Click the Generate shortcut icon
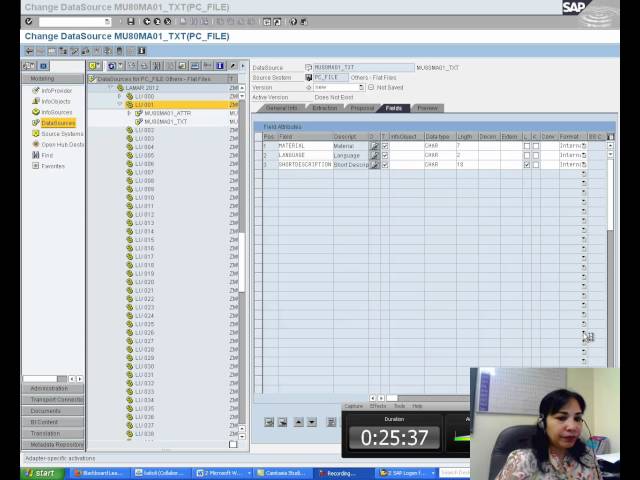The height and width of the screenshot is (480, 640). [277, 22]
